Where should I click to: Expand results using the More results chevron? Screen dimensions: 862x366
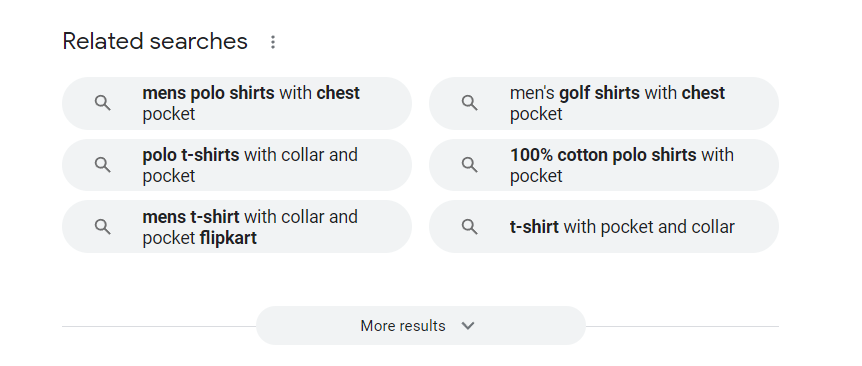[x=468, y=325]
